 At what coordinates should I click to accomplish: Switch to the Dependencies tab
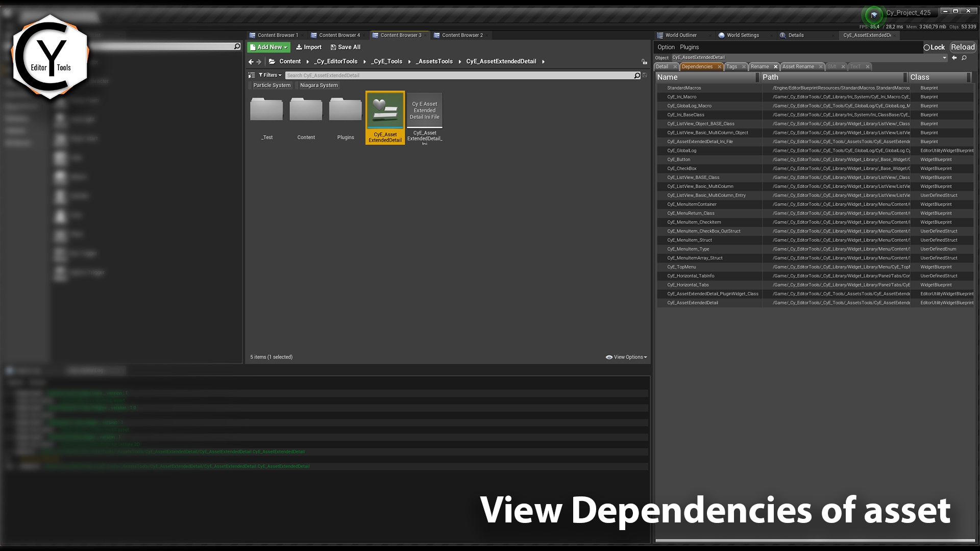pyautogui.click(x=698, y=66)
